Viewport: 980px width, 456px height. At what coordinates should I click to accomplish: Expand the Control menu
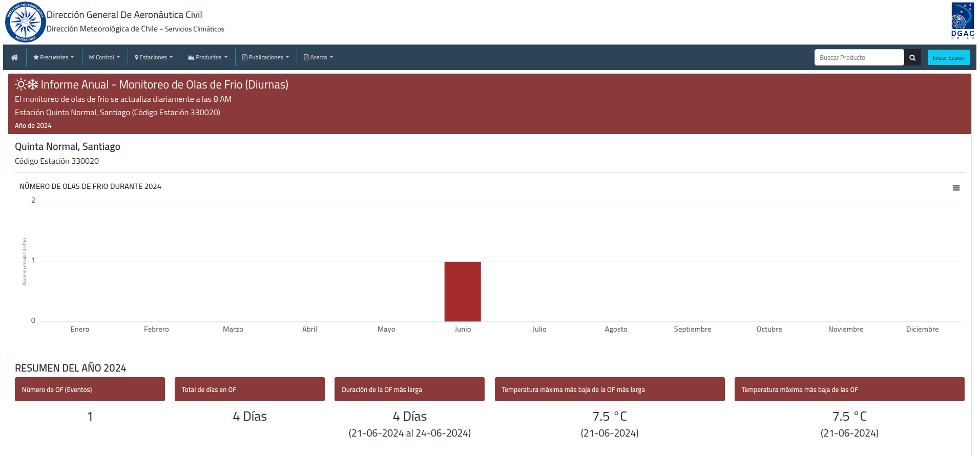click(x=105, y=57)
